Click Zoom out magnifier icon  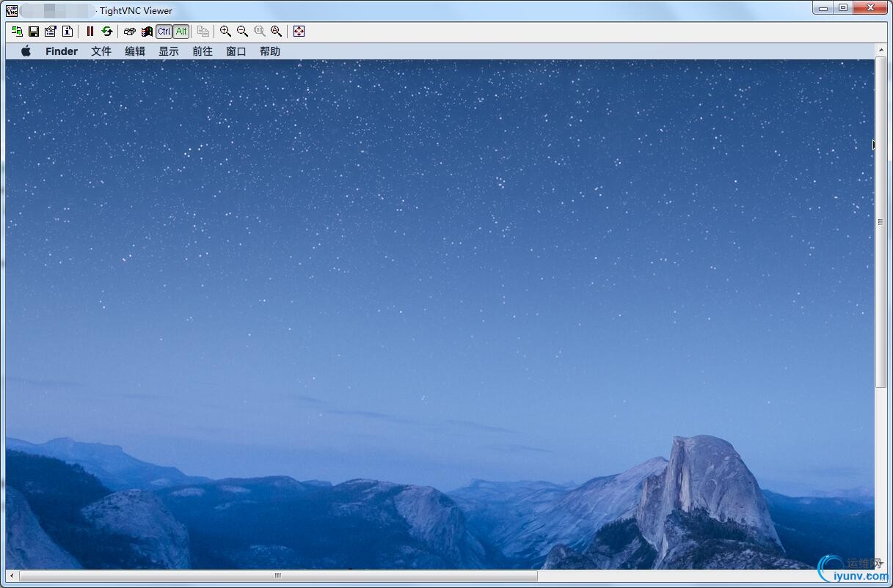pos(243,32)
